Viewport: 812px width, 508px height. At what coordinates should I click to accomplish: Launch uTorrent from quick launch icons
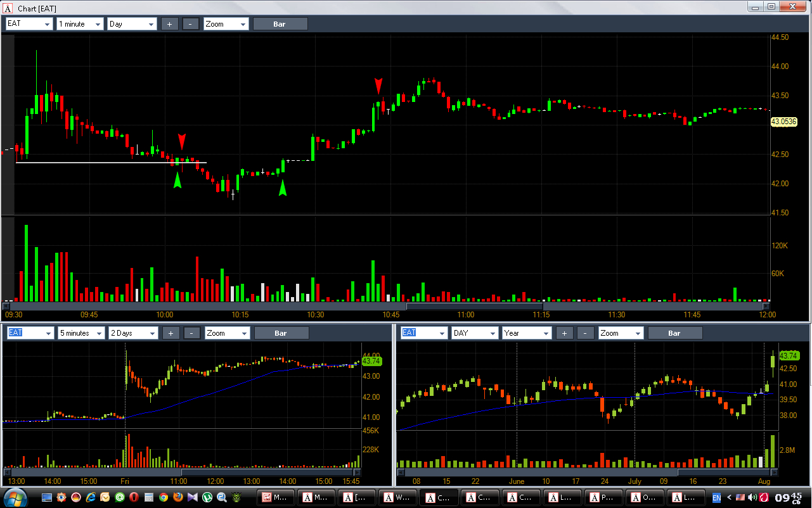click(207, 497)
